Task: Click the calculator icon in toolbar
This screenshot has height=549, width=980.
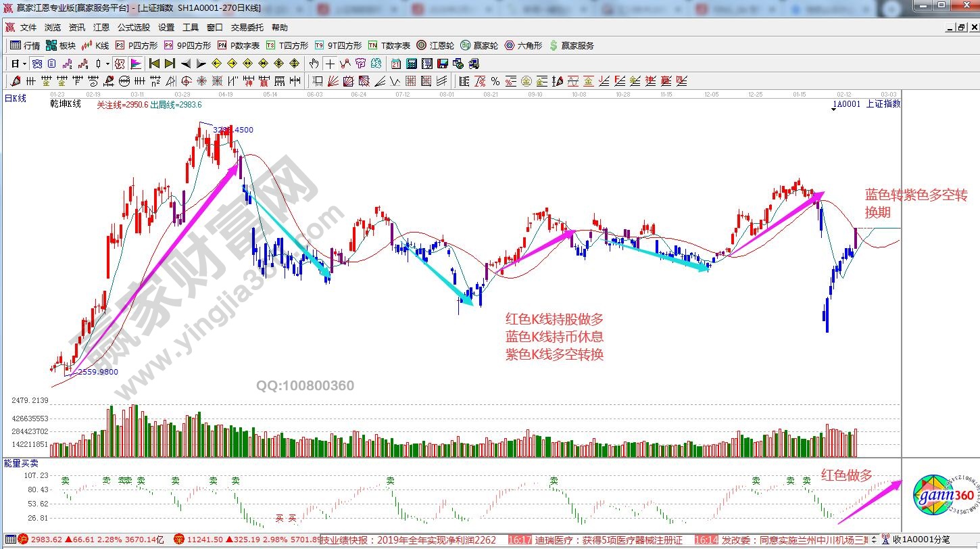Action: click(x=412, y=64)
